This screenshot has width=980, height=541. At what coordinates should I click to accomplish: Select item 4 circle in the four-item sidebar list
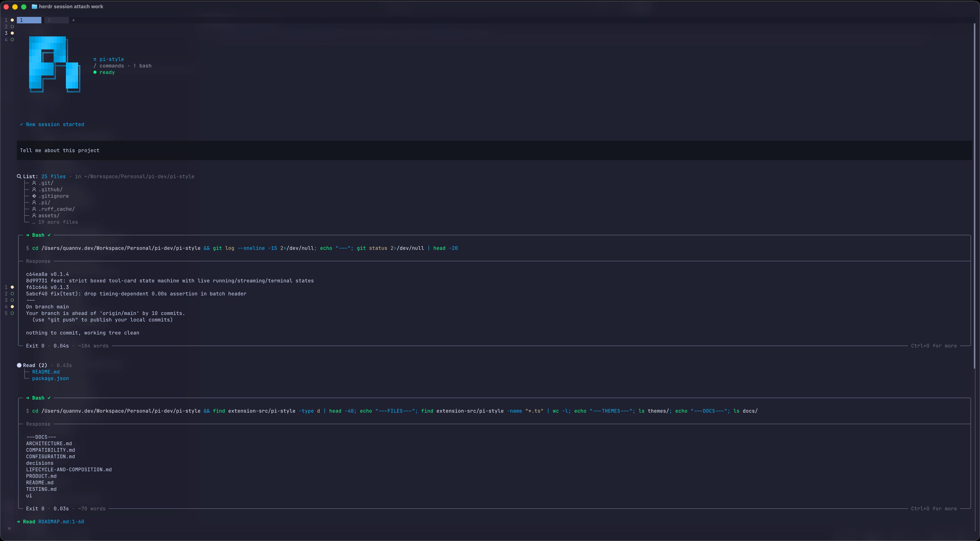tap(12, 40)
